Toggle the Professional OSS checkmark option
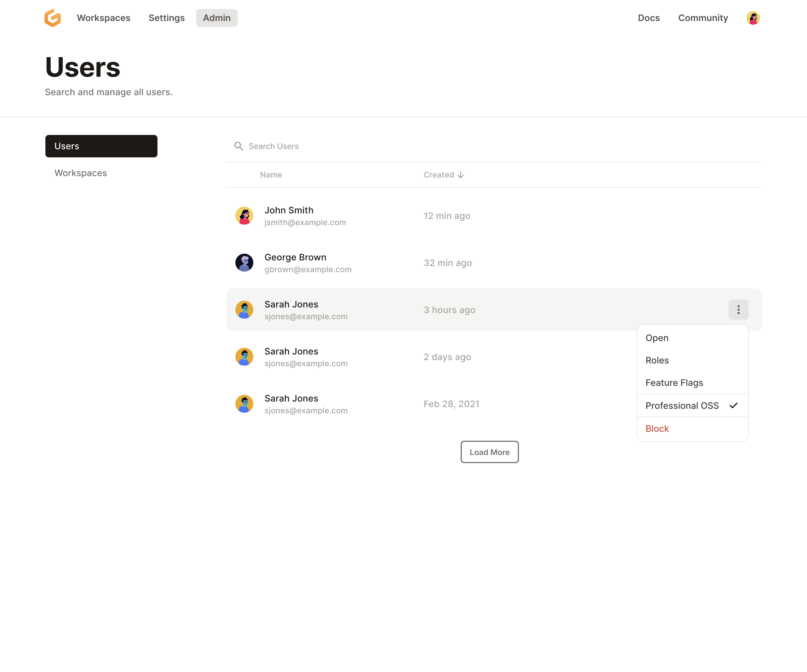Viewport: 807px width, 672px height. tap(692, 405)
